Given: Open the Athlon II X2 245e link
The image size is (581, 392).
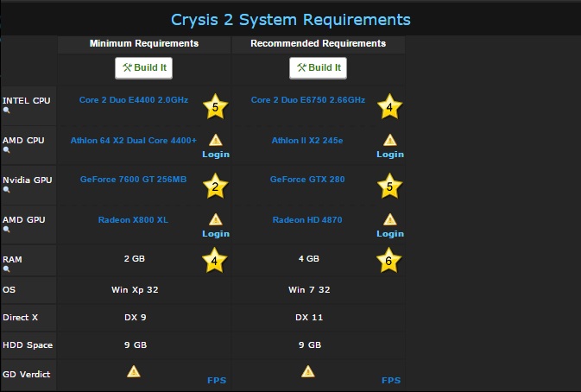Looking at the screenshot, I should (x=307, y=141).
